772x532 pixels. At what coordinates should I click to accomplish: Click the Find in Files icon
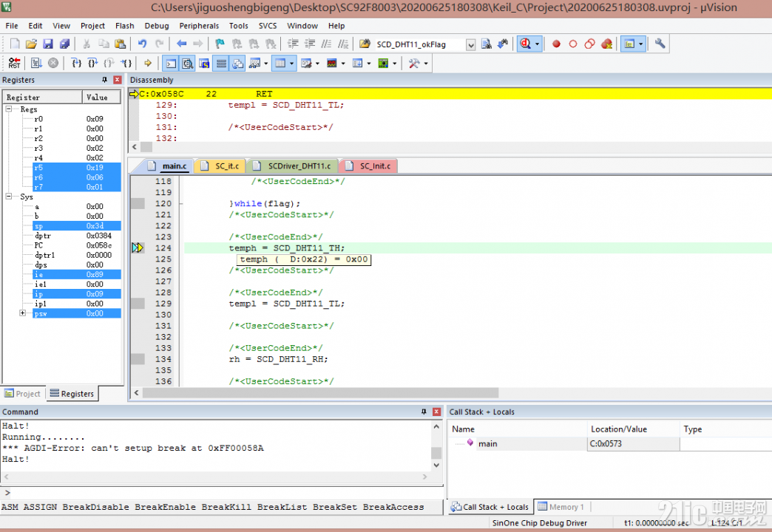tap(365, 44)
